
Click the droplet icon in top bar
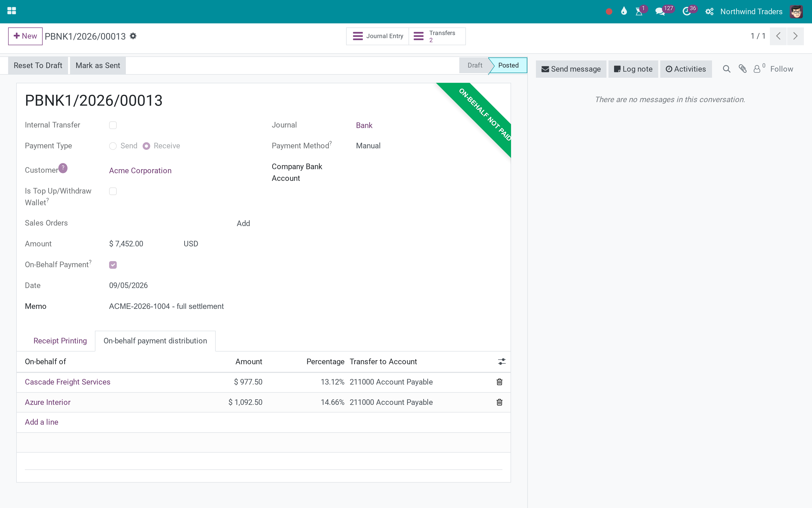tap(624, 11)
